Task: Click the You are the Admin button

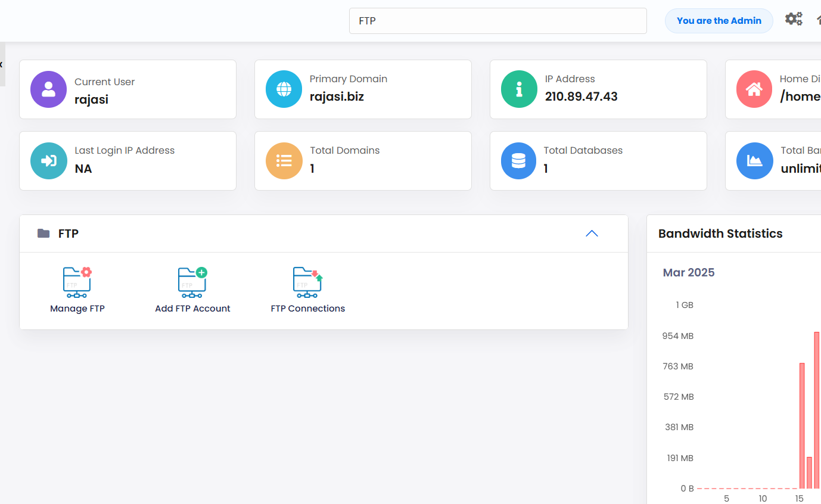Action: 719,21
